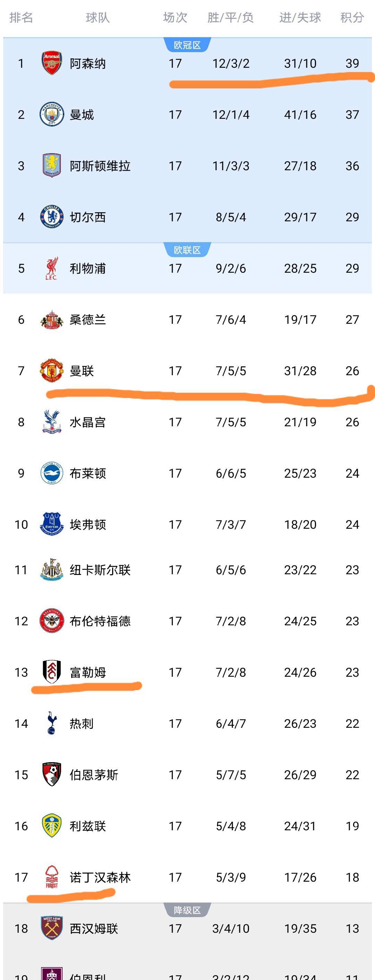Image resolution: width=375 pixels, height=980 pixels.
Task: Click the Everton badge icon
Action: pyautogui.click(x=51, y=524)
